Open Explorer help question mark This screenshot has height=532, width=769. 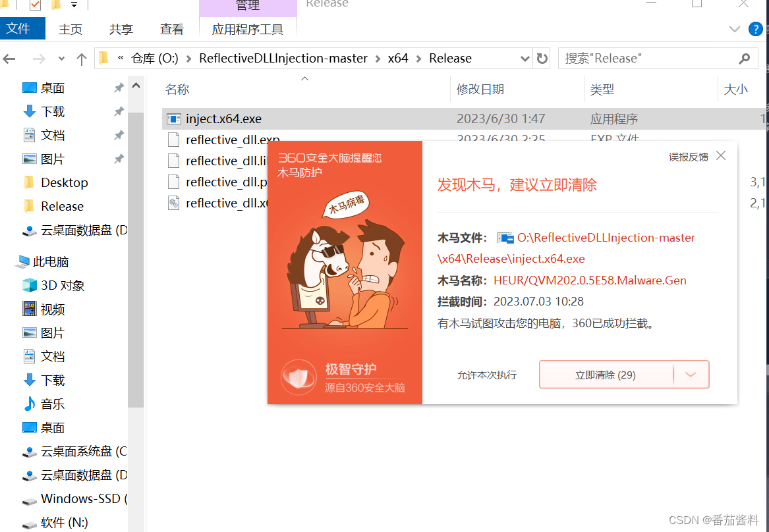pyautogui.click(x=756, y=30)
